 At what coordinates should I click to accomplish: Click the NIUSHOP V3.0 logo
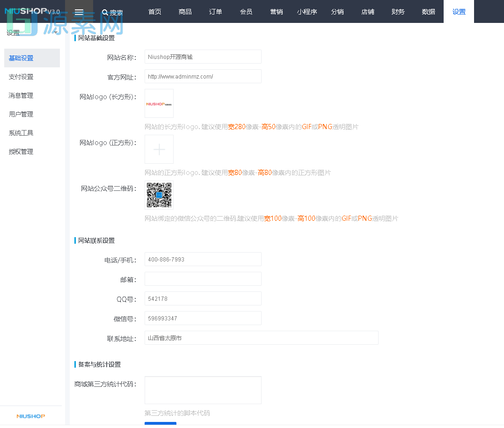(32, 11)
